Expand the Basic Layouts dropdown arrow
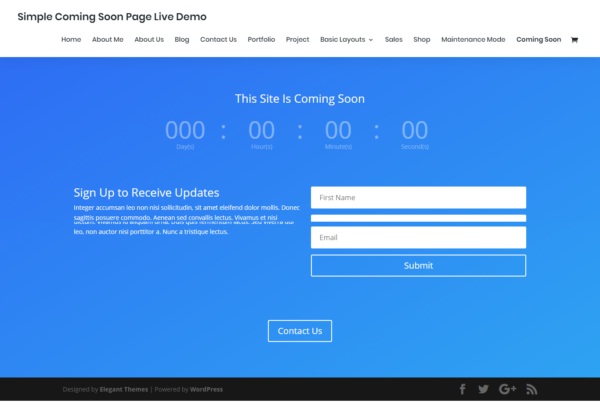Viewport: 600px width, 417px height. [x=370, y=40]
